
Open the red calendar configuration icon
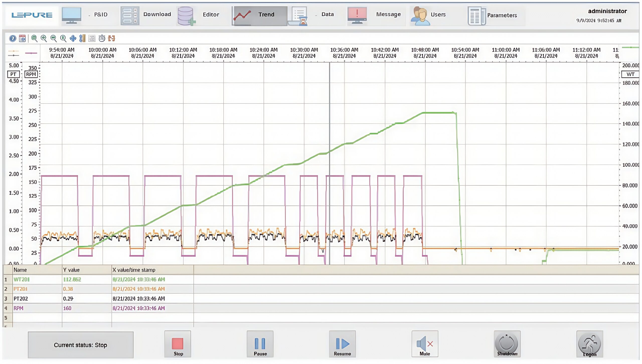22,38
